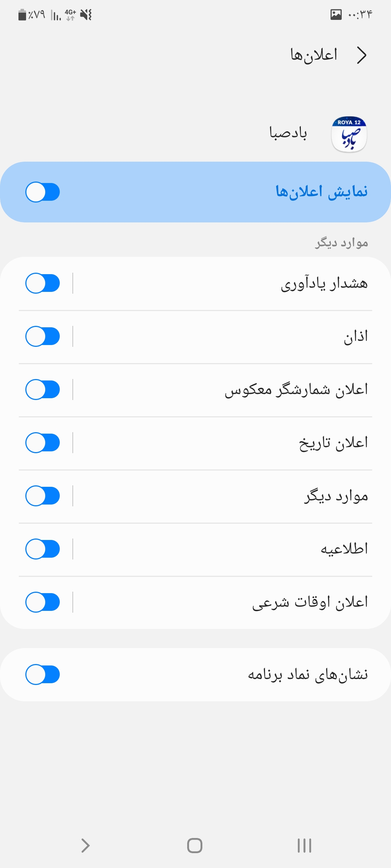391x868 pixels.
Task: Tap the اعلان‌ها page title
Action: coord(314,55)
